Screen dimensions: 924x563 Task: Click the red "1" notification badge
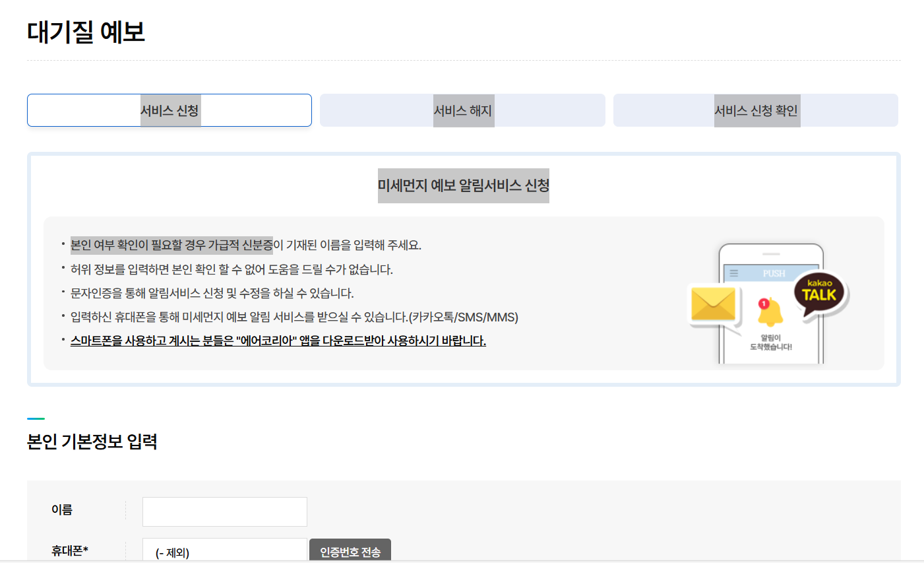coord(762,303)
